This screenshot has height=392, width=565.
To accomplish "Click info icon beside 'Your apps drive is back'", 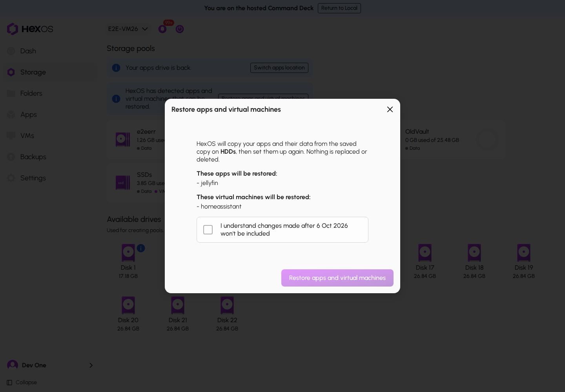I will [116, 68].
